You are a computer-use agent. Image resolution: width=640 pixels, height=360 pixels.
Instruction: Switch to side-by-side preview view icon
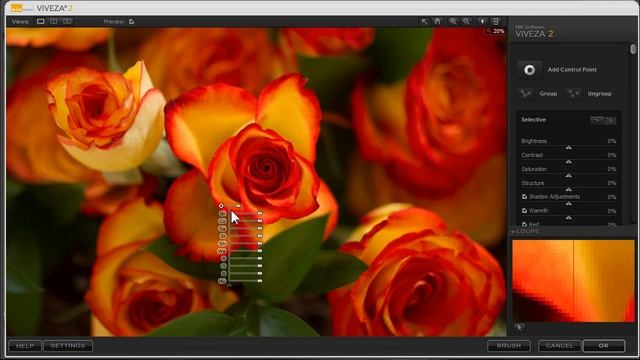pos(67,21)
